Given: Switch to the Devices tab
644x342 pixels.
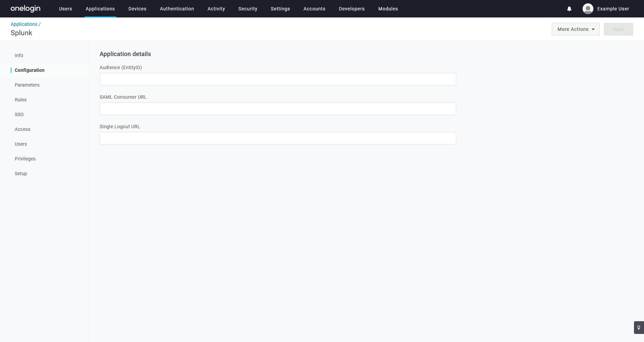Looking at the screenshot, I should coord(137,9).
